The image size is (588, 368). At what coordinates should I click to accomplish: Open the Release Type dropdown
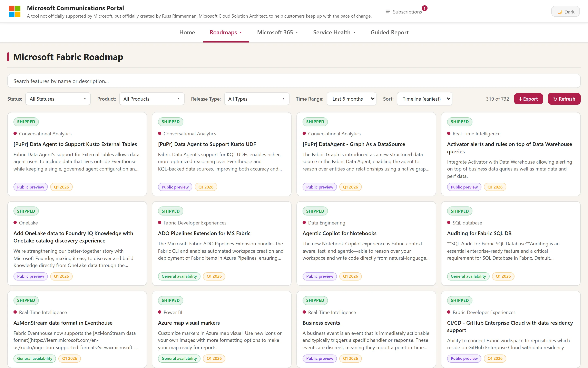[257, 99]
